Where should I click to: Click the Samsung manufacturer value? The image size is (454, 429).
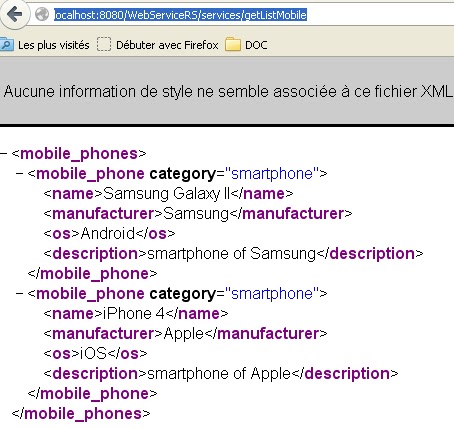196,214
